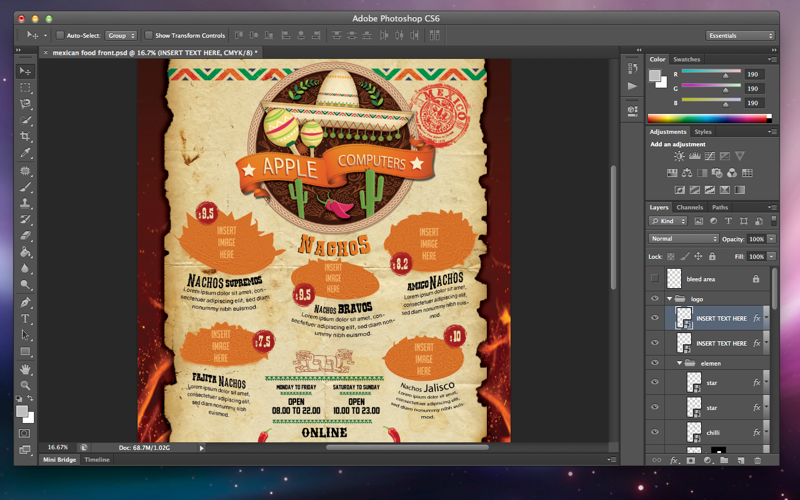The width and height of the screenshot is (800, 500).
Task: Open the Timeline tab
Action: (97, 459)
